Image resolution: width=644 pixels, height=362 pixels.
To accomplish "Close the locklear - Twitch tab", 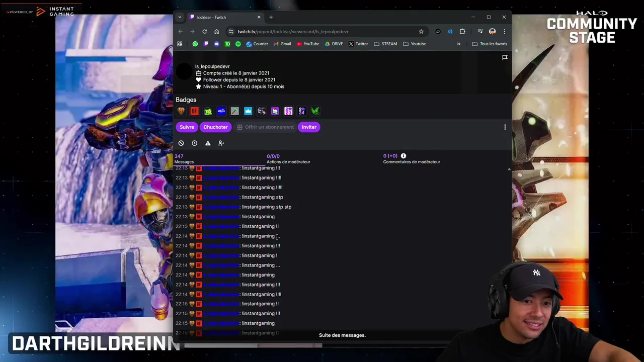I will tap(259, 18).
